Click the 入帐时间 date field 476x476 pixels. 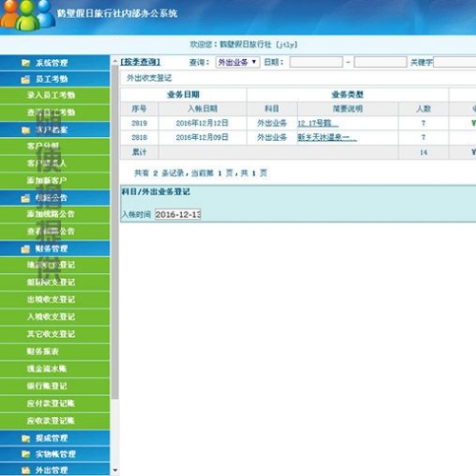point(178,214)
